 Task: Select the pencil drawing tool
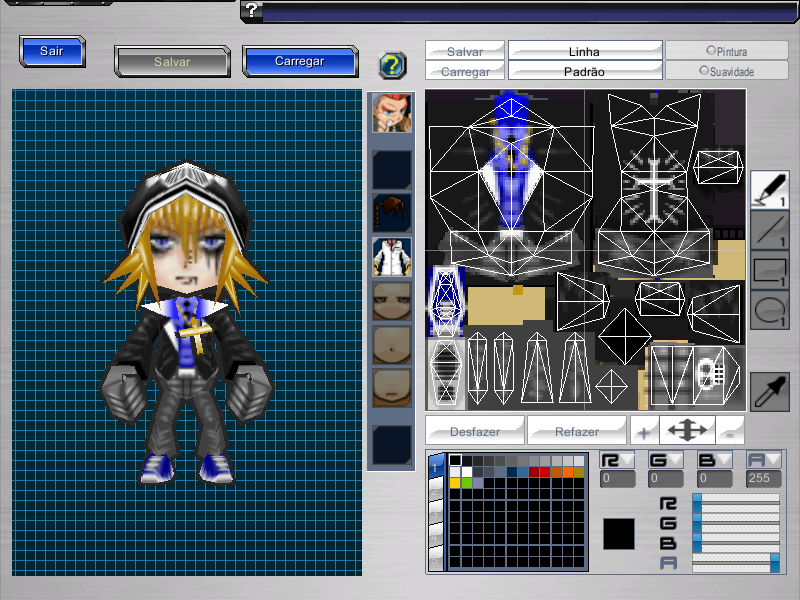point(769,189)
